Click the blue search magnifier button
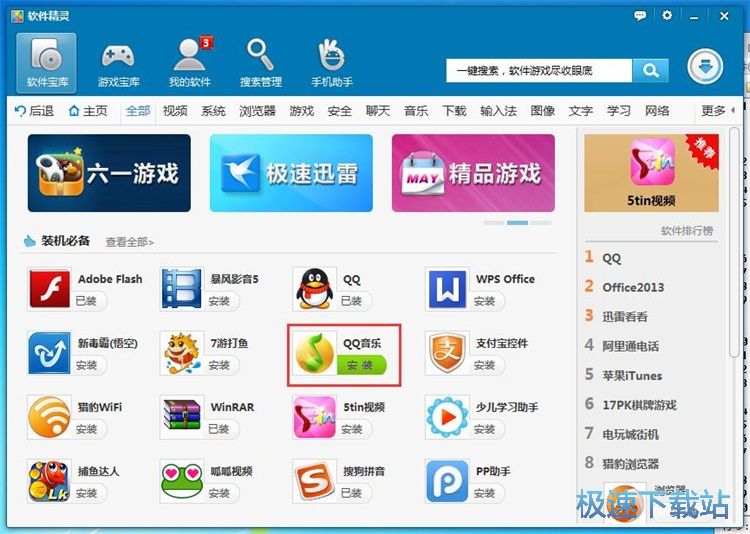Image resolution: width=750 pixels, height=534 pixels. click(651, 71)
